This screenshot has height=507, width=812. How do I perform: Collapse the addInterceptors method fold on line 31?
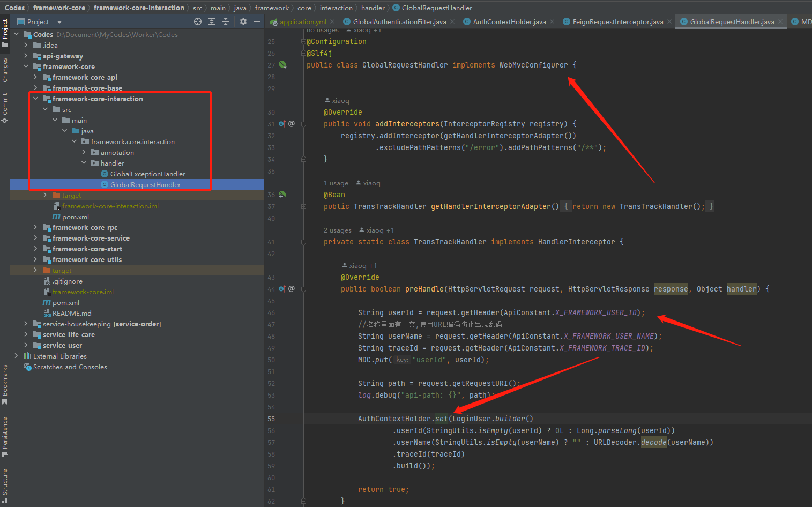click(303, 124)
